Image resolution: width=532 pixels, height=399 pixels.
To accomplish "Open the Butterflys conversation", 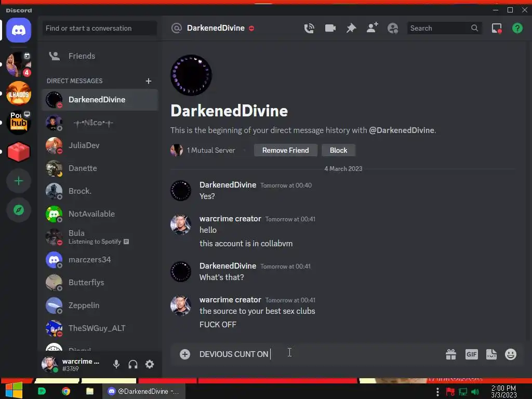I will (x=100, y=283).
